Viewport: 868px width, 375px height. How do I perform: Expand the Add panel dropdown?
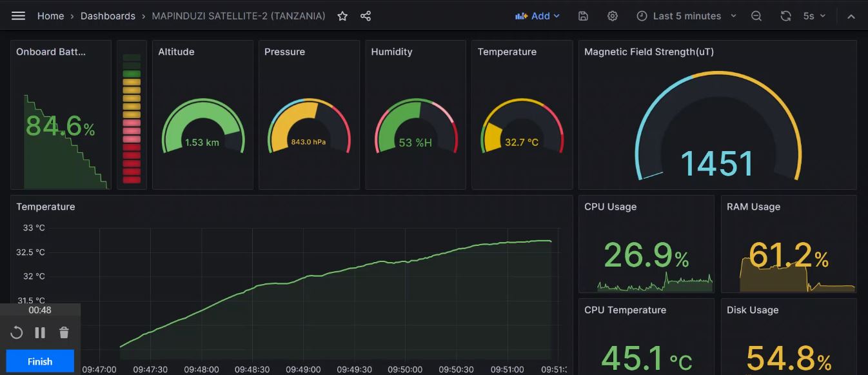pos(537,16)
